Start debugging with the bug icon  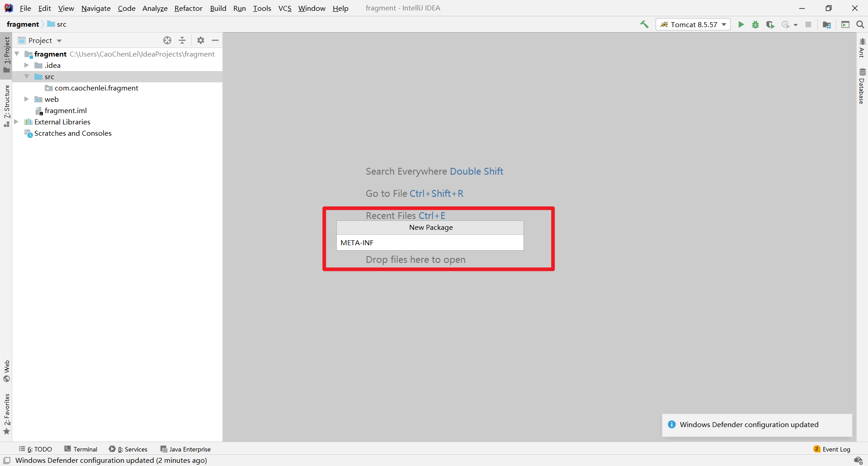[755, 24]
